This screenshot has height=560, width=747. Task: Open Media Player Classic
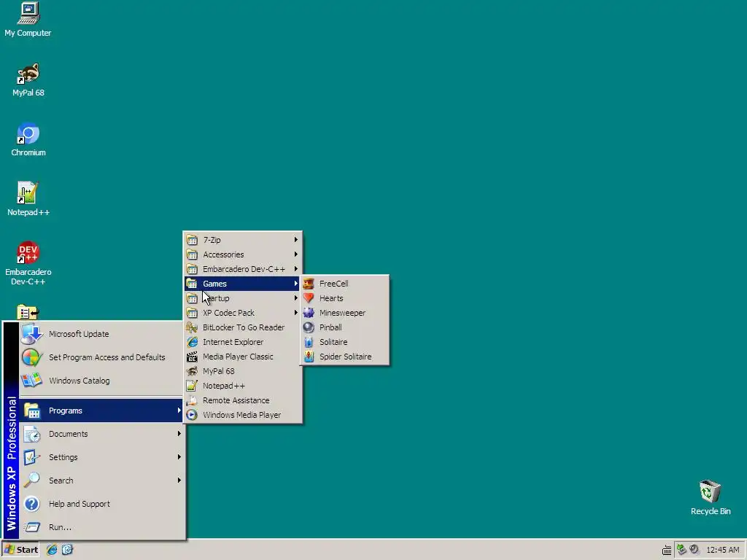click(242, 357)
